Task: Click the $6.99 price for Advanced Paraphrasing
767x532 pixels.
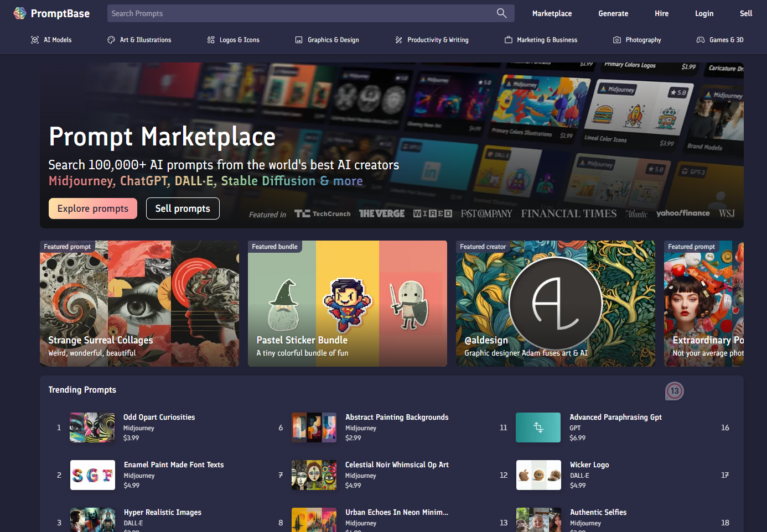Action: [578, 438]
